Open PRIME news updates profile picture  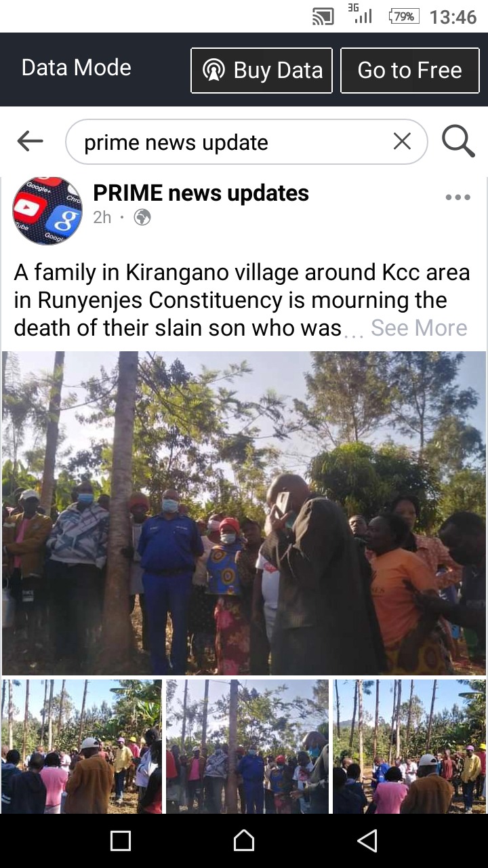click(x=47, y=211)
